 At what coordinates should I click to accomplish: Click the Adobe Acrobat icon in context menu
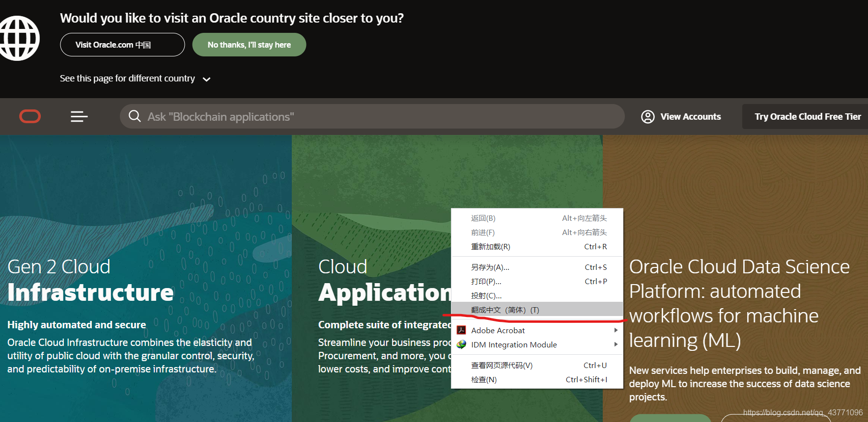click(461, 330)
